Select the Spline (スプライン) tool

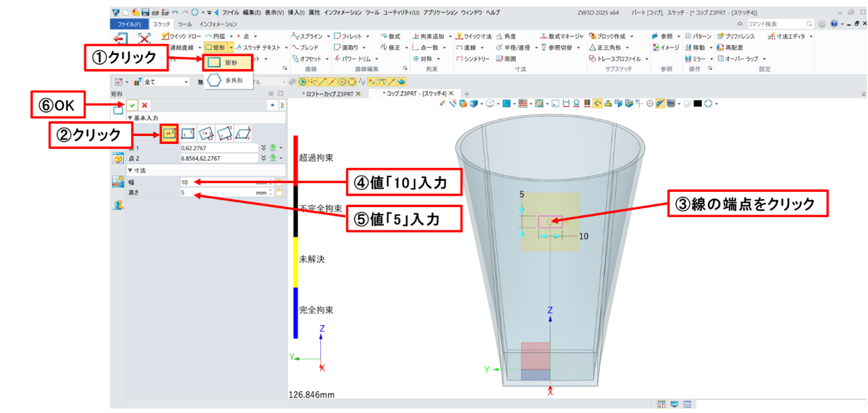pos(307,36)
